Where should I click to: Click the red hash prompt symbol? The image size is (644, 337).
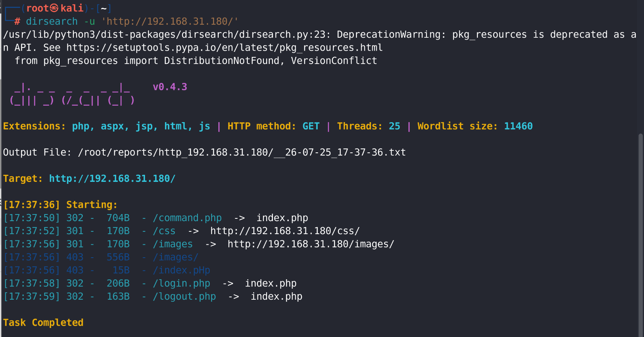point(17,22)
